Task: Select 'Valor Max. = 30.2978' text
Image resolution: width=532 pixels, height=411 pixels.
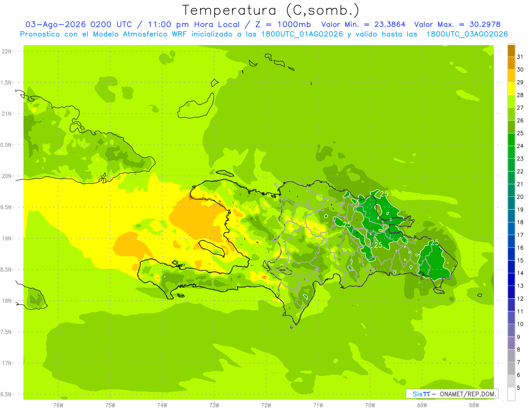Action: pos(458,24)
